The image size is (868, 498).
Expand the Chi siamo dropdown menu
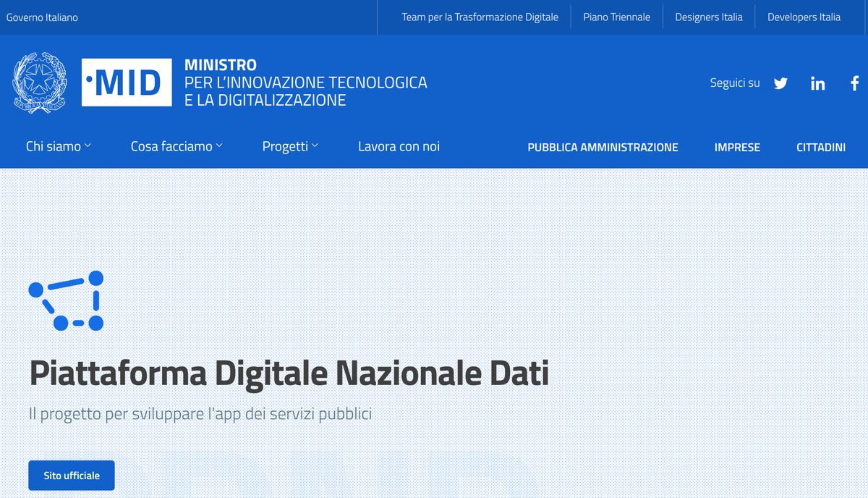(x=59, y=146)
